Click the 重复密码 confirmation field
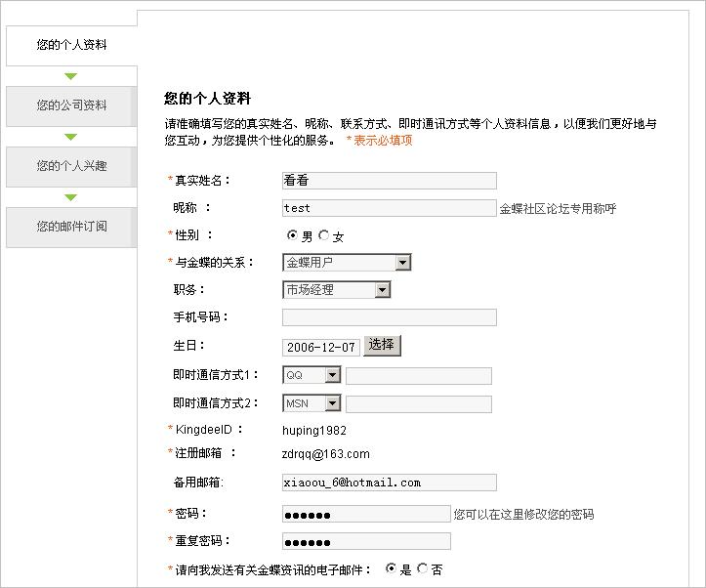This screenshot has height=588, width=706. coord(366,541)
